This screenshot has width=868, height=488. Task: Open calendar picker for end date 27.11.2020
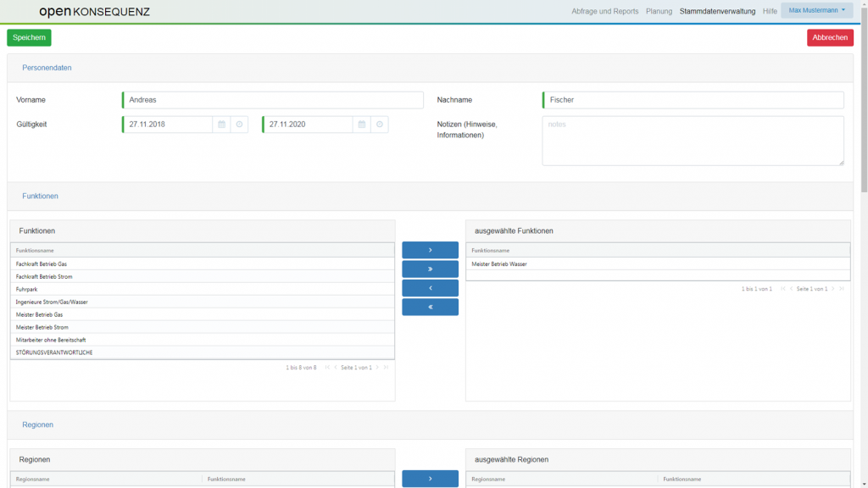[361, 125]
